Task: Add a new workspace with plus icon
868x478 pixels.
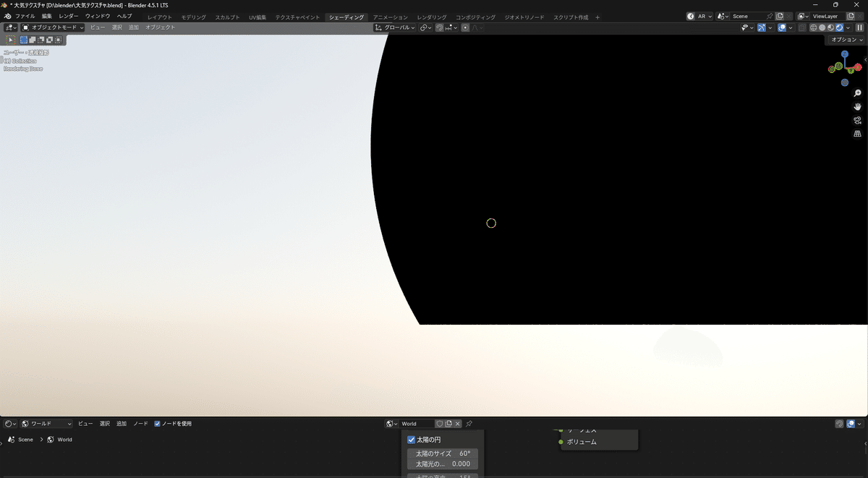Action: coord(597,17)
